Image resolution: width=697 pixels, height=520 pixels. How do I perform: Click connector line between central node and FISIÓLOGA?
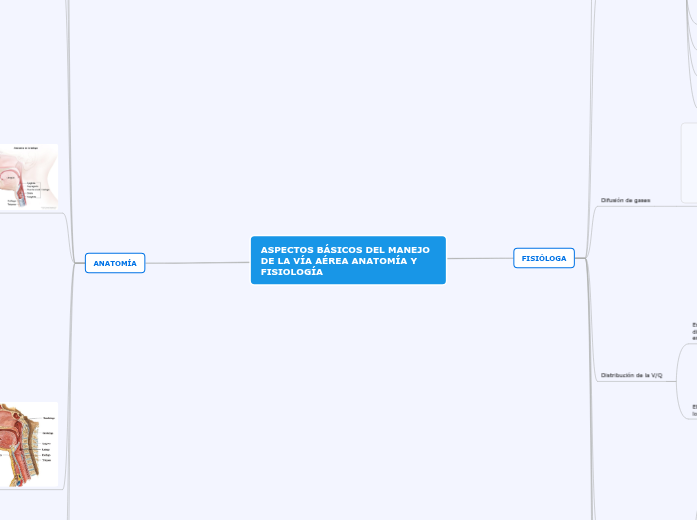click(x=479, y=258)
